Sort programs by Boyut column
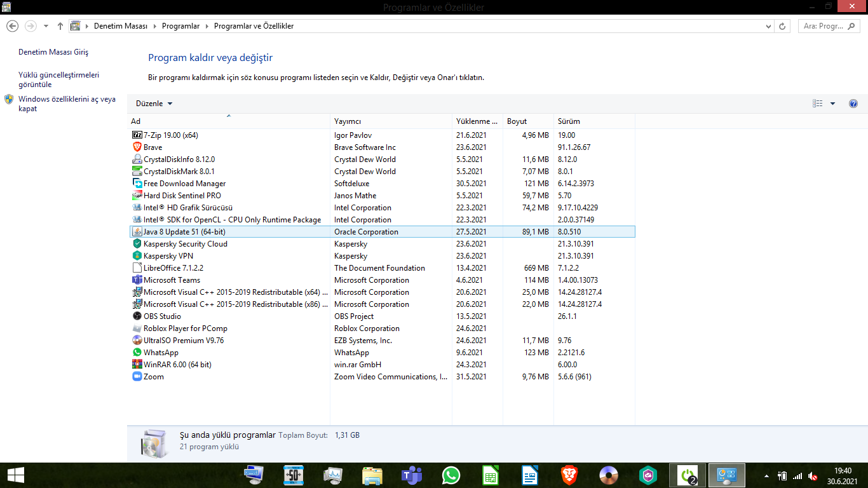The height and width of the screenshot is (488, 868). [x=528, y=121]
